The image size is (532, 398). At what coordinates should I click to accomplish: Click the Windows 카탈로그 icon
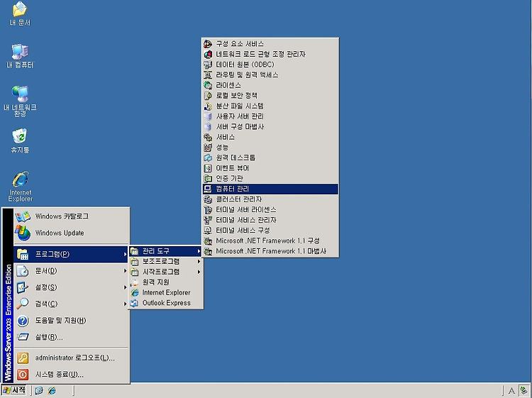[23, 216]
